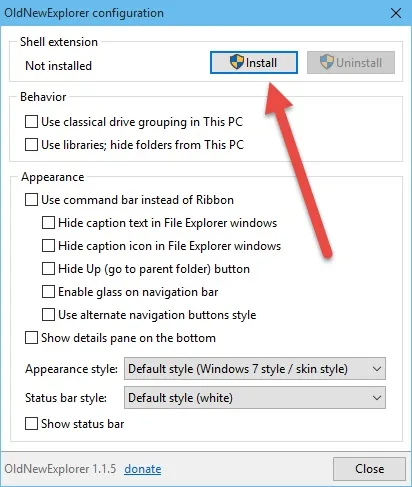
Task: Enable Show status bar checkbox
Action: coord(31,424)
